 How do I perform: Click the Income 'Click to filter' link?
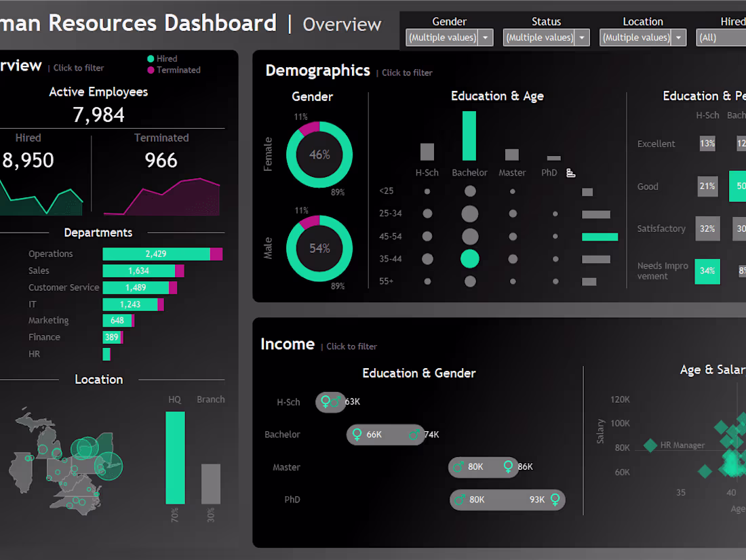pos(351,346)
